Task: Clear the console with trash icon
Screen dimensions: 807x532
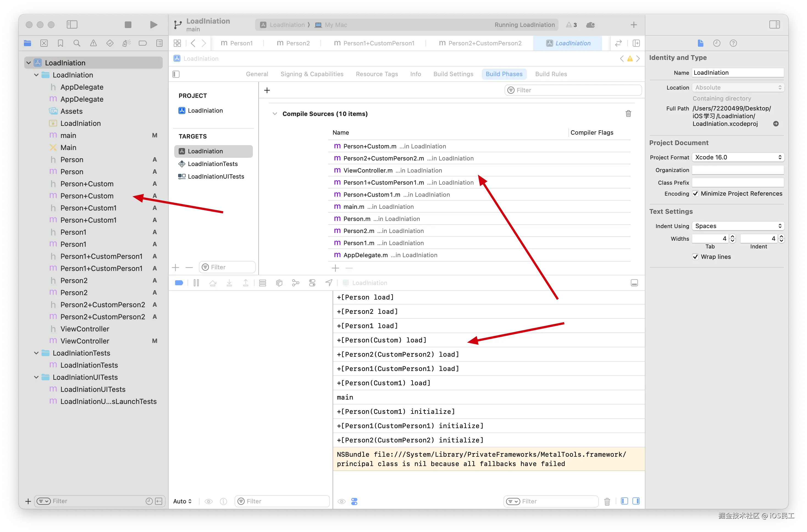Action: [x=607, y=501]
